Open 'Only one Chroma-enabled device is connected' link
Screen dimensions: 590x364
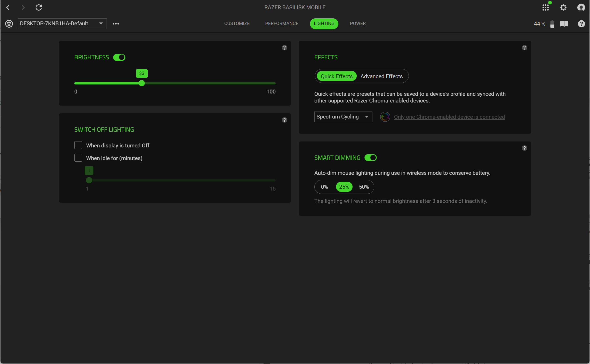[x=449, y=117]
